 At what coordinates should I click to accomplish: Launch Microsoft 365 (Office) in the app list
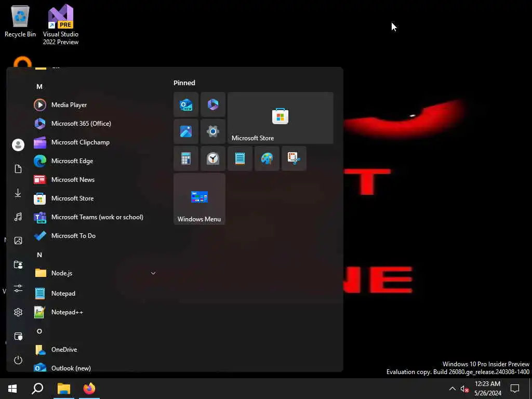(x=95, y=124)
